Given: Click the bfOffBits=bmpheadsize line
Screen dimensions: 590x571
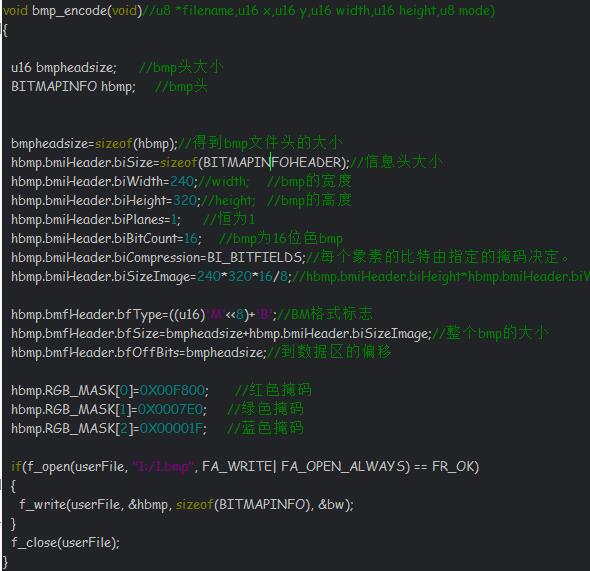Looking at the screenshot, I should (x=138, y=352).
